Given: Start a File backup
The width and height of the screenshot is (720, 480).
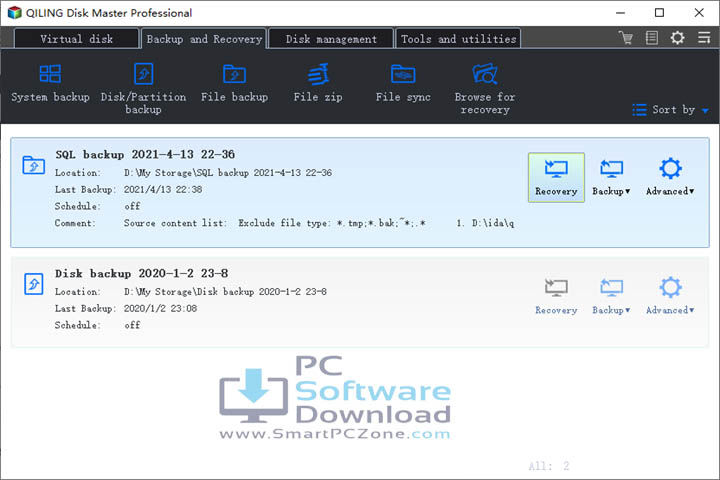Looking at the screenshot, I should (x=234, y=84).
